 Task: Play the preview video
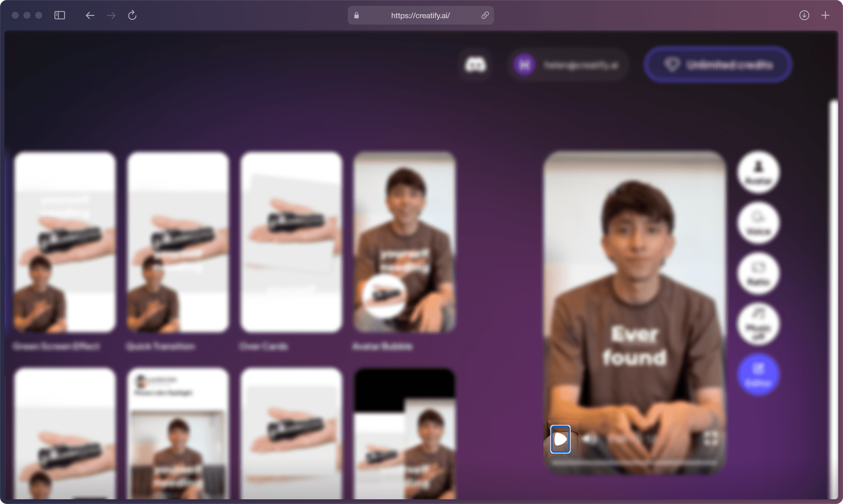560,439
